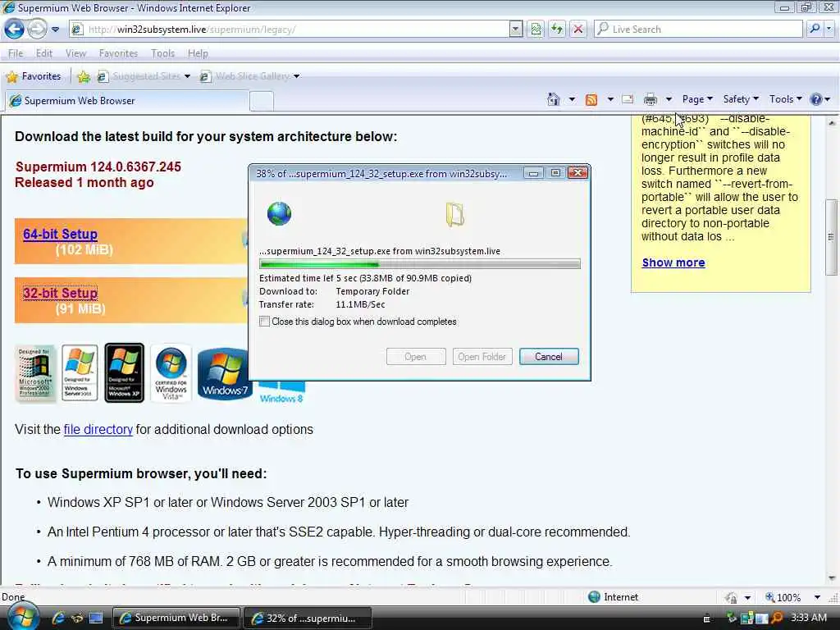The height and width of the screenshot is (630, 840).
Task: Click the Windows Server 2003 badge
Action: 80,373
